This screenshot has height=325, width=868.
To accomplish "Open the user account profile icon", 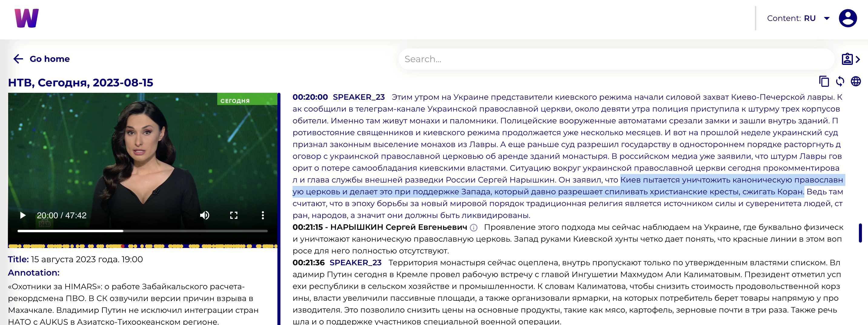I will (x=847, y=18).
